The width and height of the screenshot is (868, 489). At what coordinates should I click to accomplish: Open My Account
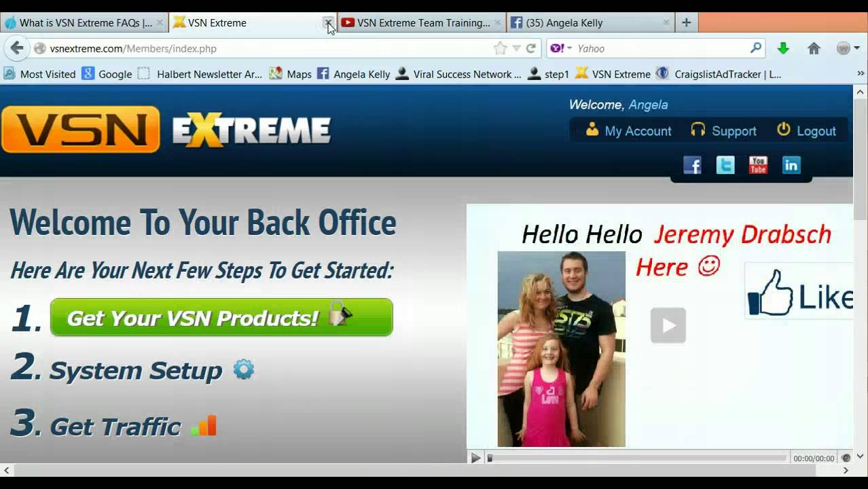coord(629,130)
